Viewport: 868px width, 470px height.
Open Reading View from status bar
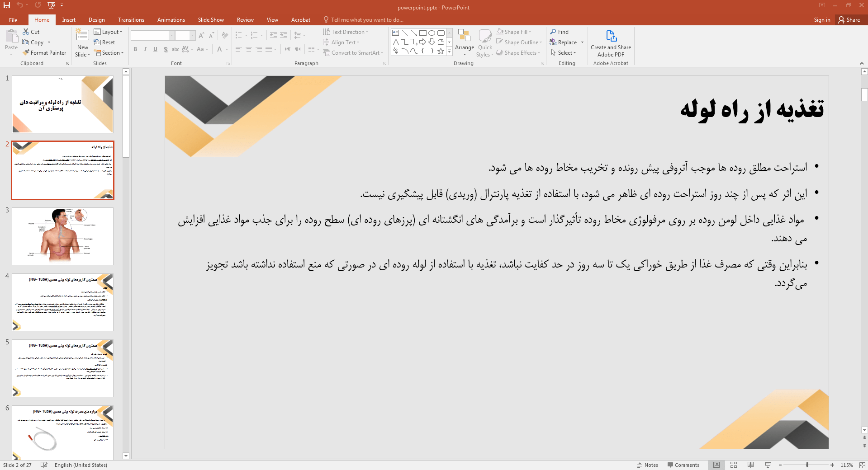click(x=750, y=465)
